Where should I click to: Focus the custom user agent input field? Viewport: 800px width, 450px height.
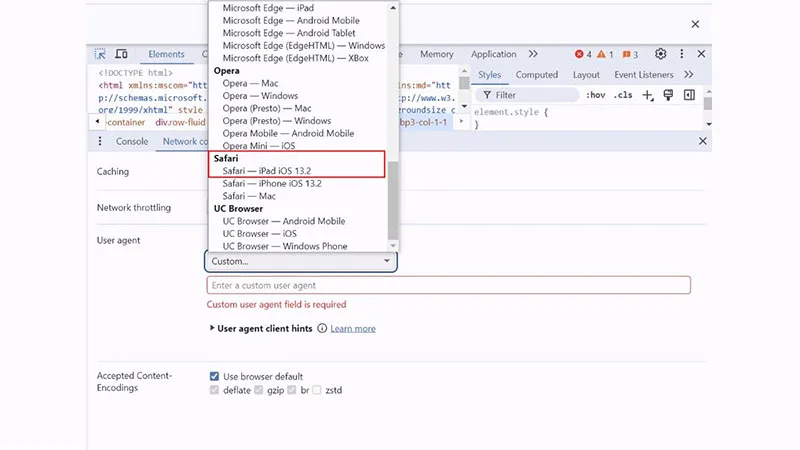pyautogui.click(x=448, y=285)
